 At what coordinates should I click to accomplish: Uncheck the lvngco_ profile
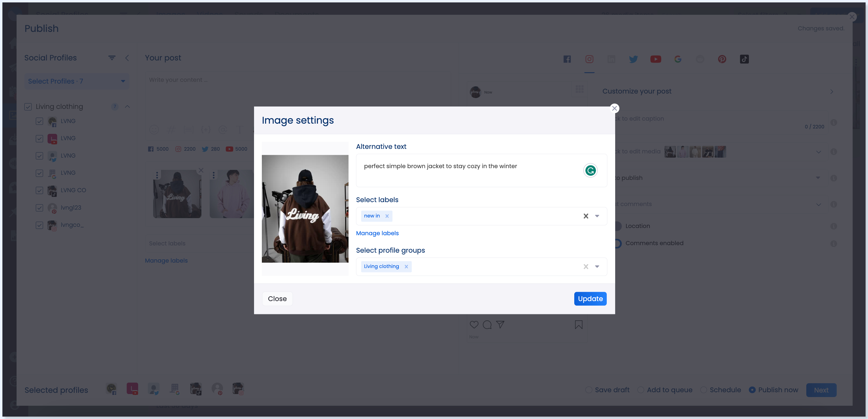[x=39, y=225]
